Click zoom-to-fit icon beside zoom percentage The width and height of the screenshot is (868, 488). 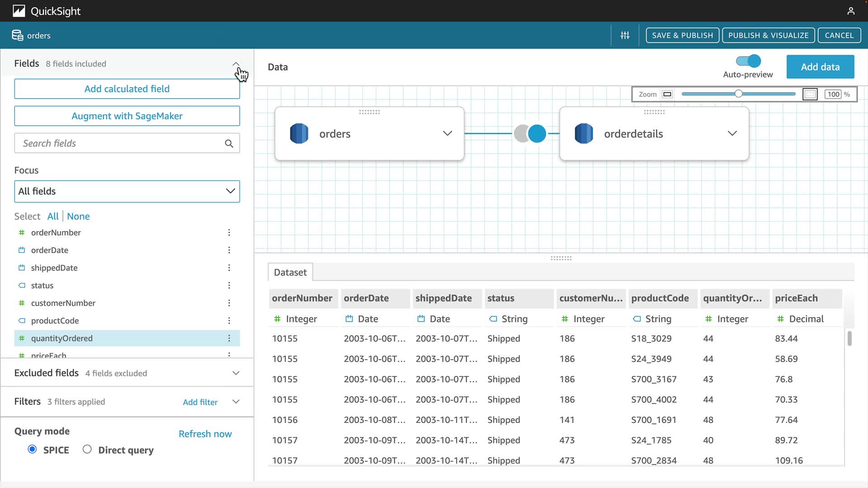(x=810, y=94)
